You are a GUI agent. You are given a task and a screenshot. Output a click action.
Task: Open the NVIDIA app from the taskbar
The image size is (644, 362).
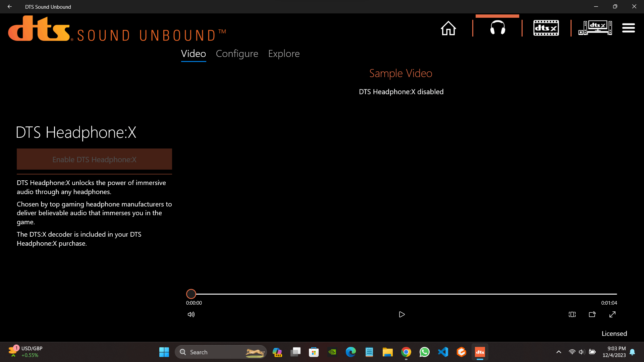point(332,352)
